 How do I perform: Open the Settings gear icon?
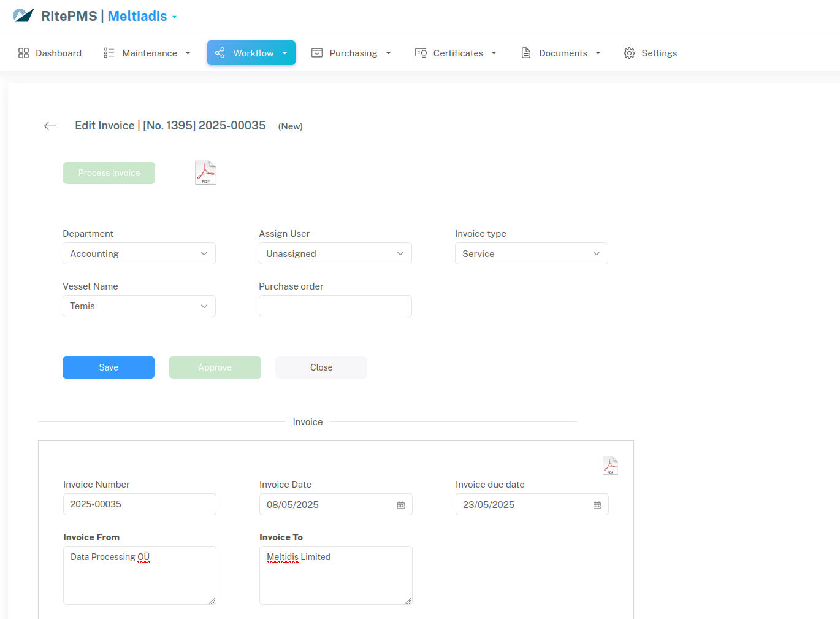click(629, 53)
